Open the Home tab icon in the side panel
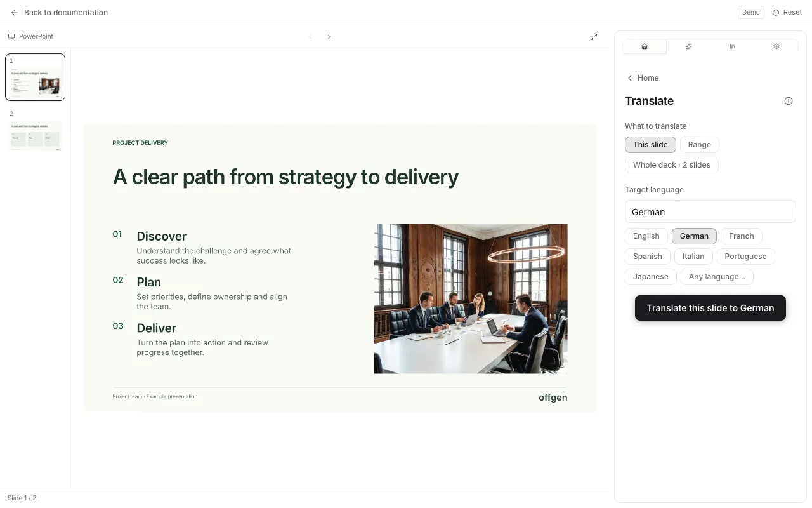This screenshot has height=508, width=812. 645,46
